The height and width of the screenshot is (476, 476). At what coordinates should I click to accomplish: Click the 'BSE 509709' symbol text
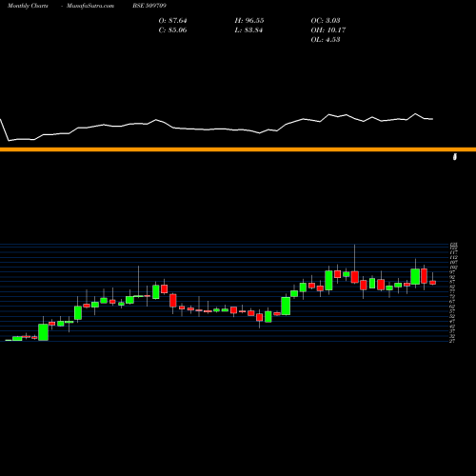tap(149, 6)
